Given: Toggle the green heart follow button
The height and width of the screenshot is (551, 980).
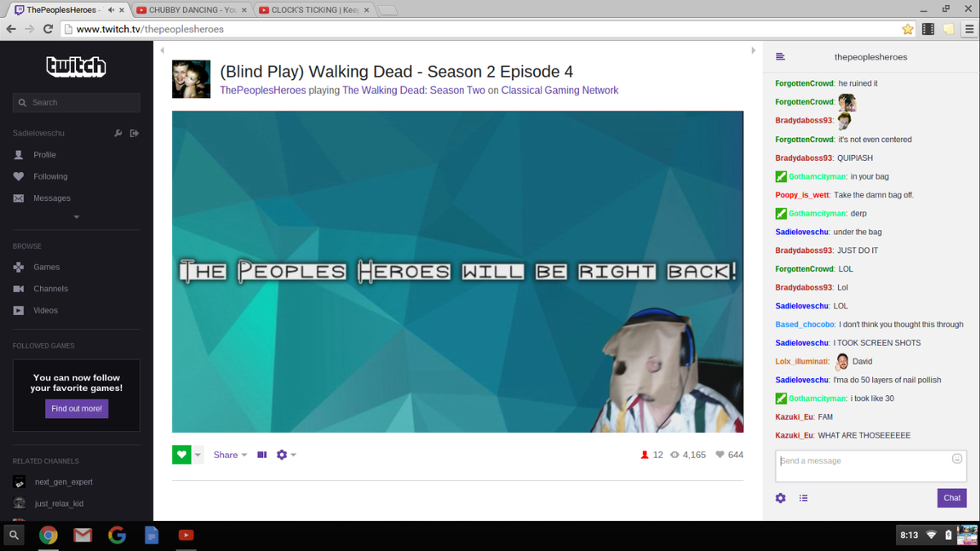Looking at the screenshot, I should pyautogui.click(x=181, y=455).
